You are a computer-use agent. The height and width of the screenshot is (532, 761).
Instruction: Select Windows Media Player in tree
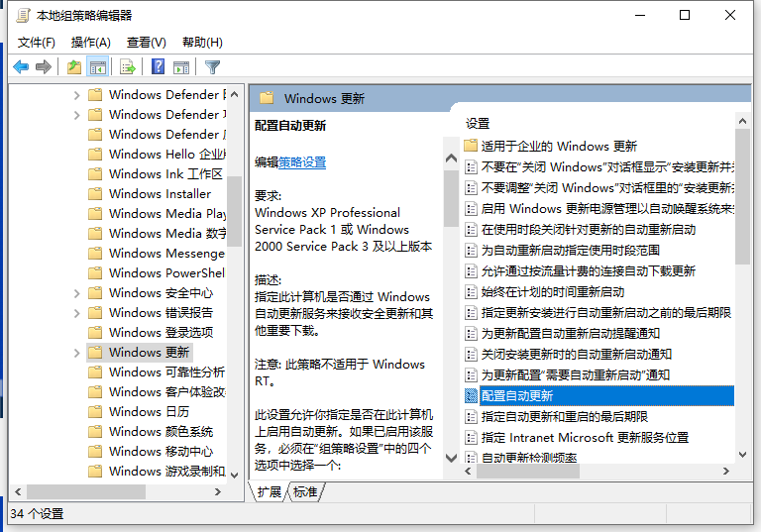[166, 214]
